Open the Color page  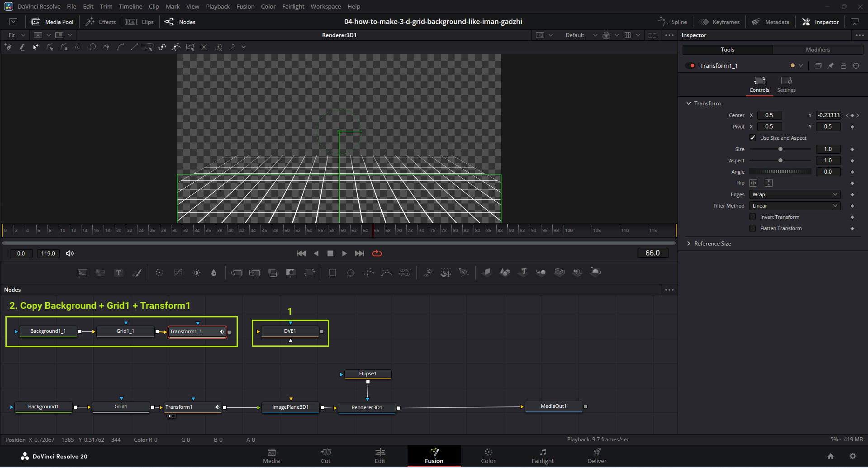pos(488,456)
